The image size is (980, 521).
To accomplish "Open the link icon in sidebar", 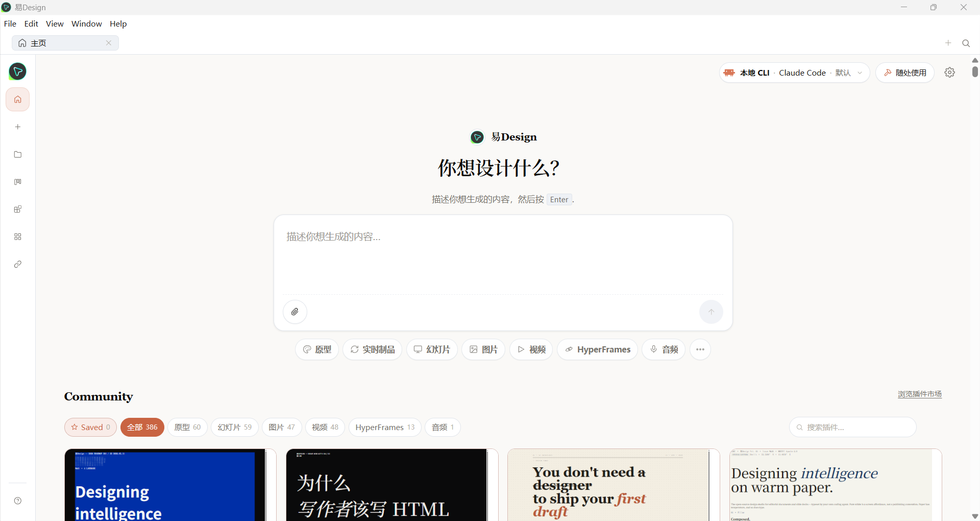I will point(17,264).
